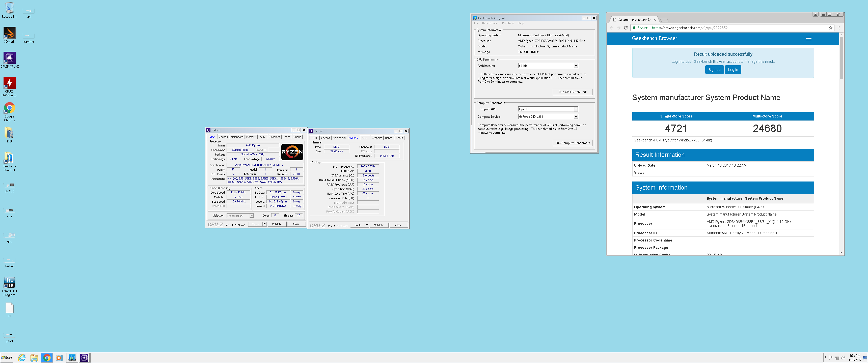The width and height of the screenshot is (868, 363).
Task: Launch Google Chrome from the desktop icon
Action: coord(9,112)
